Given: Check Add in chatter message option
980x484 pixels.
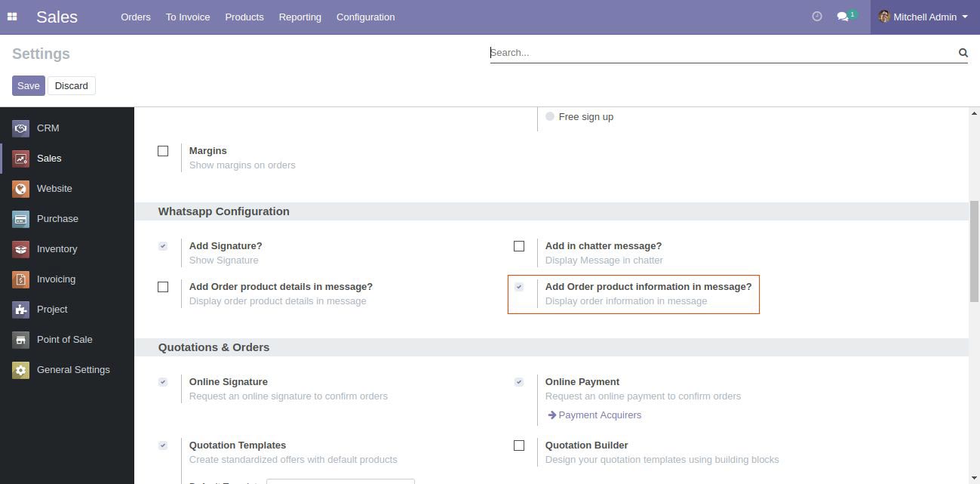Looking at the screenshot, I should point(519,246).
